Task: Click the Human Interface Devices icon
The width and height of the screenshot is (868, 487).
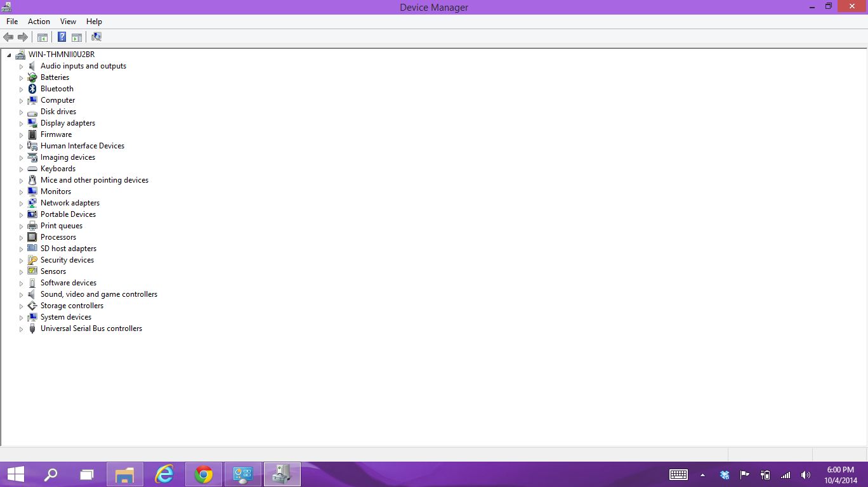Action: click(x=32, y=146)
